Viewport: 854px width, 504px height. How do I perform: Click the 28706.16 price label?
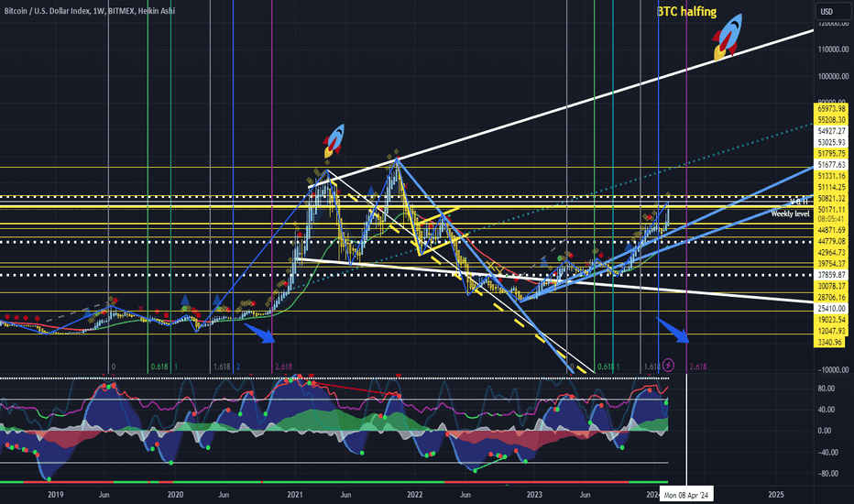[x=832, y=298]
